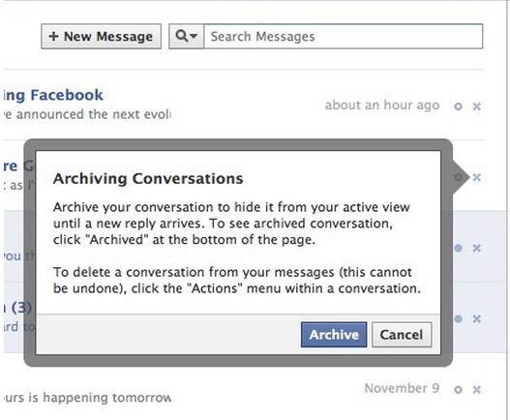Archive the third highlighted conversation via X
510x420 pixels.
(476, 249)
